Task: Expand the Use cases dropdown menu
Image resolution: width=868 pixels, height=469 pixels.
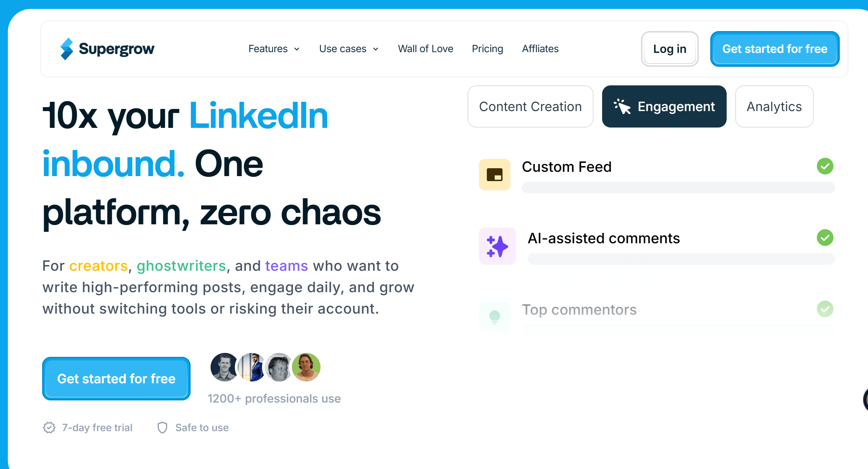Action: [343, 49]
